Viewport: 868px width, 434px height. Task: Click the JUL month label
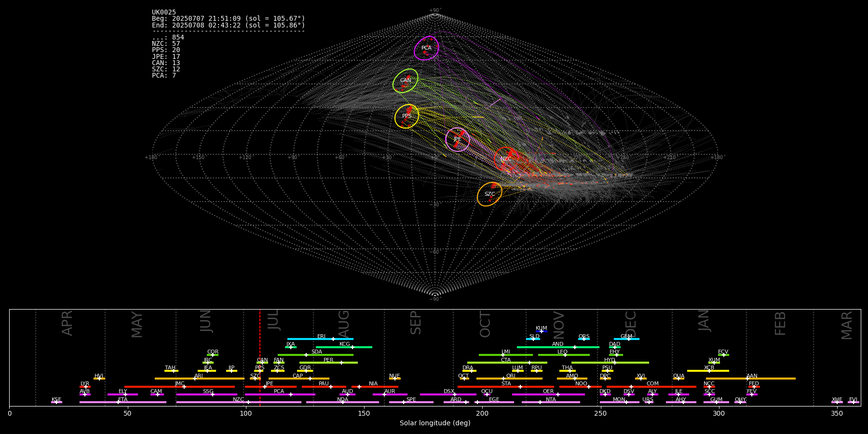[x=273, y=320]
